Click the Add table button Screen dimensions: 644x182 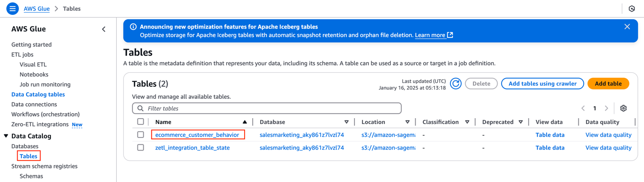click(608, 84)
